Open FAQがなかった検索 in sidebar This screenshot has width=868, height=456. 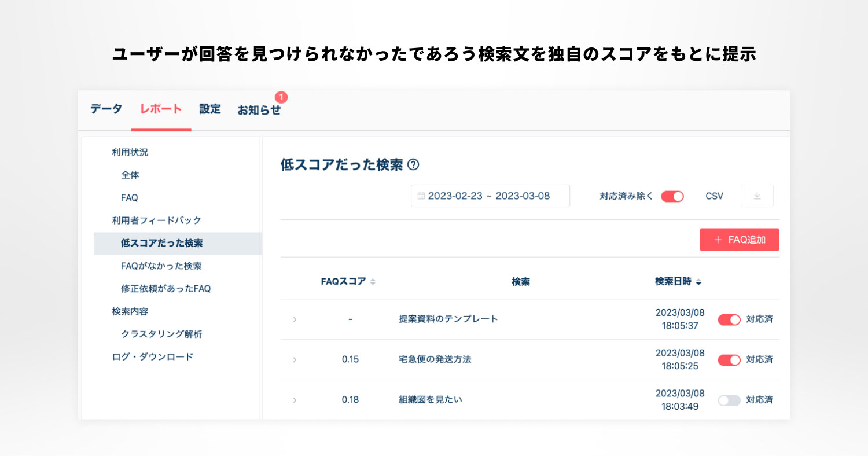[x=161, y=266]
